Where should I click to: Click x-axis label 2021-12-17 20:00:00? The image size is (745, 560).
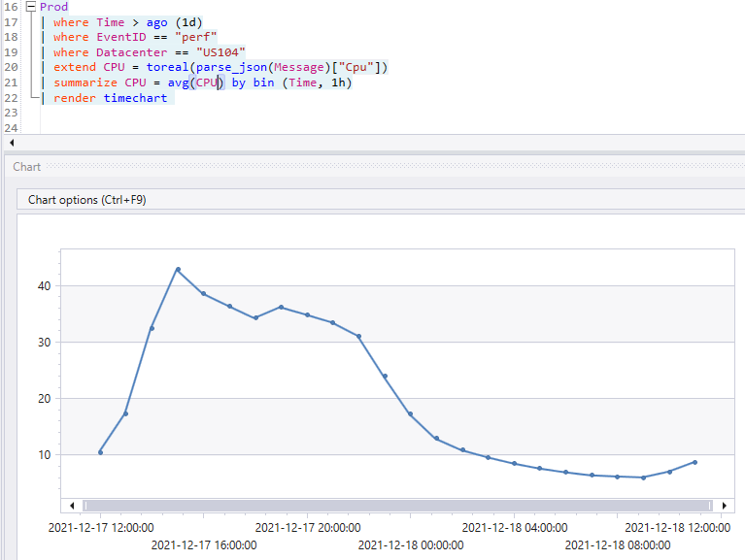[x=308, y=528]
